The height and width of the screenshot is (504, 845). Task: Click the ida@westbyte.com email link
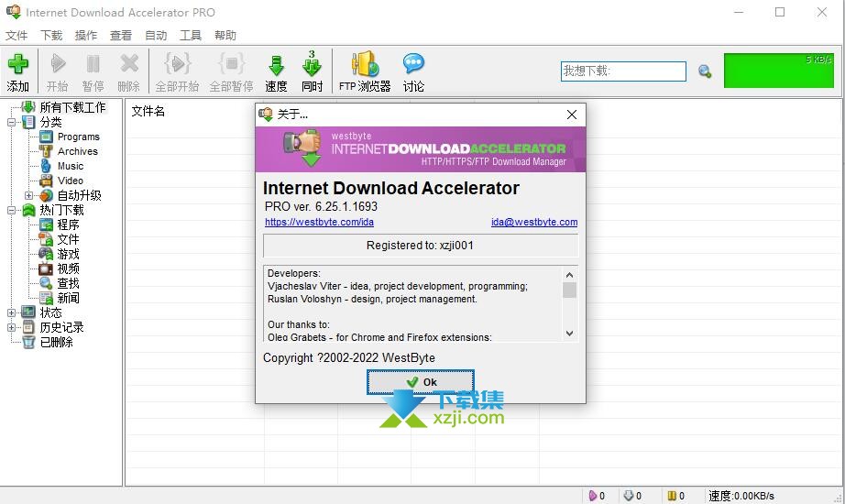[534, 222]
